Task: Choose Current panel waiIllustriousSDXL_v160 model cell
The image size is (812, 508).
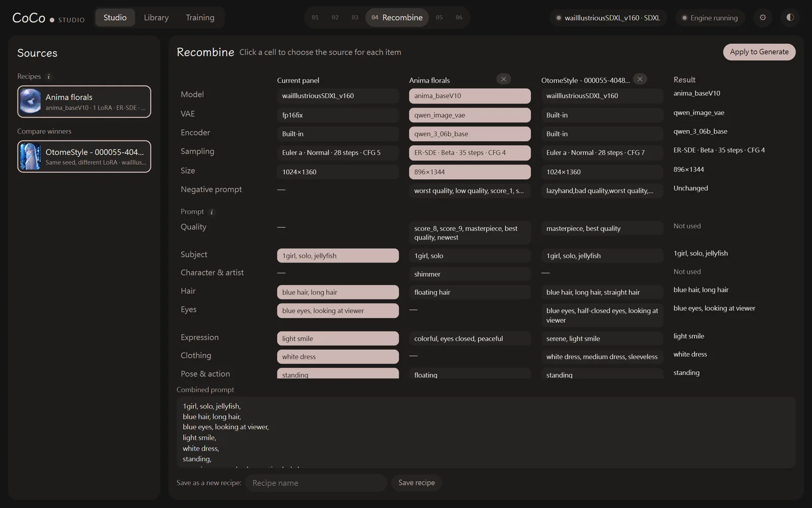Action: pos(338,96)
